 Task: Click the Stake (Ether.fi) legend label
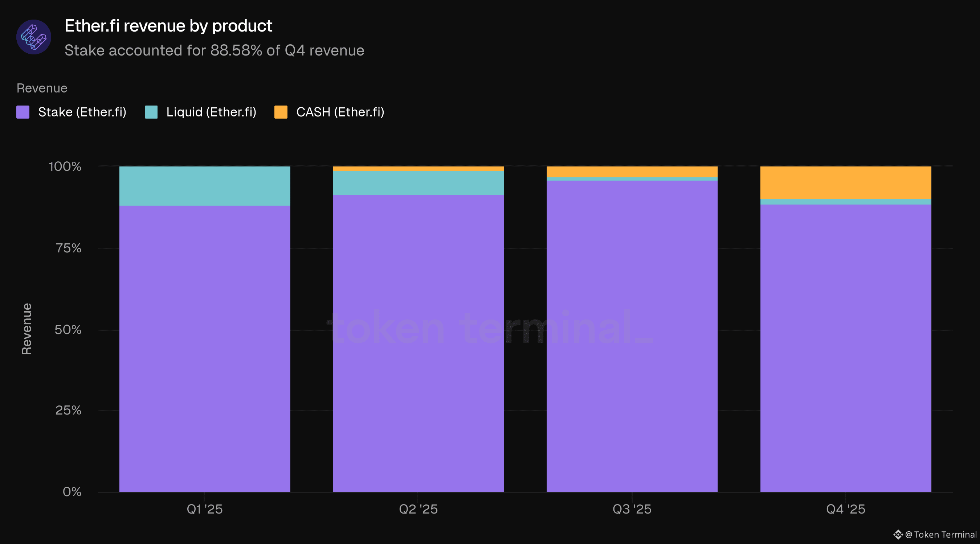click(x=82, y=112)
